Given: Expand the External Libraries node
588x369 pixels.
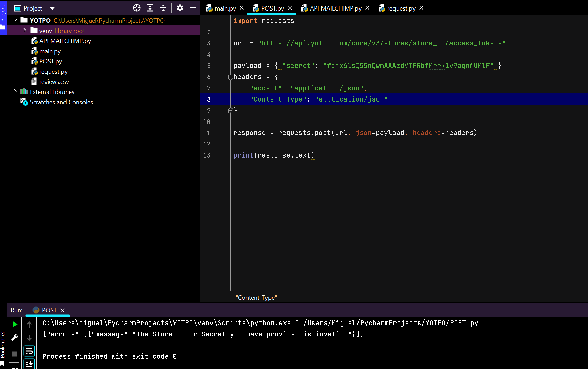Looking at the screenshot, I should pos(15,91).
